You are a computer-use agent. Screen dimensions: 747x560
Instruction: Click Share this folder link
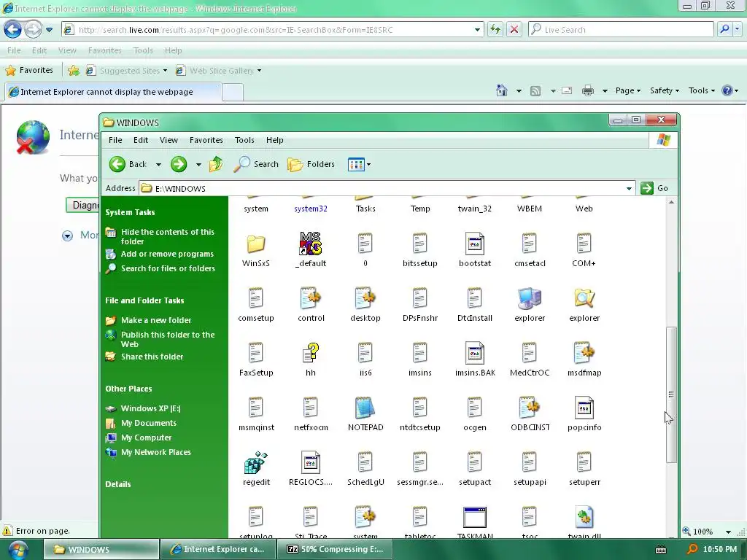[x=152, y=357]
